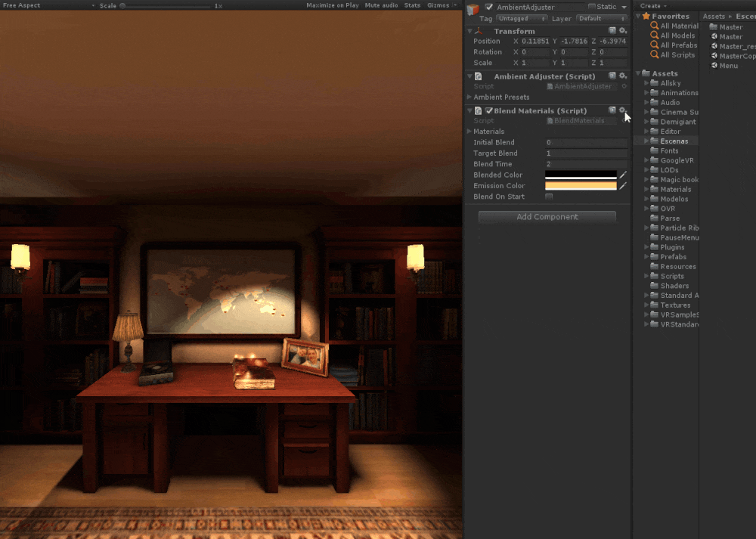This screenshot has width=756, height=539.
Task: Open Blend Materials help book icon
Action: click(x=612, y=110)
